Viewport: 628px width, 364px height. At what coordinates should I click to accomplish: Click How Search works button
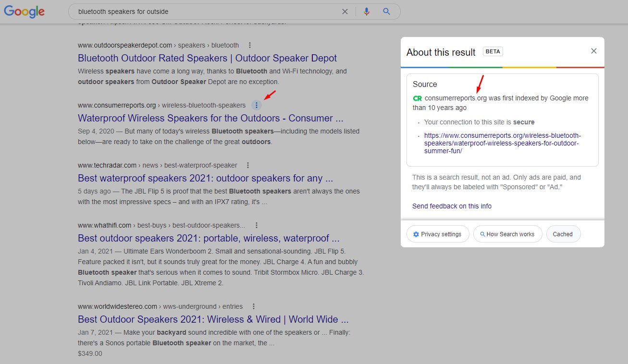(x=507, y=234)
